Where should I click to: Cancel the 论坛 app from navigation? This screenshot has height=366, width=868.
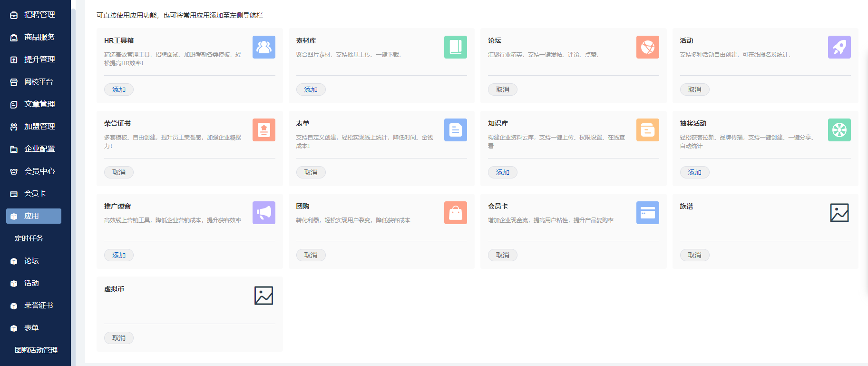coord(502,89)
